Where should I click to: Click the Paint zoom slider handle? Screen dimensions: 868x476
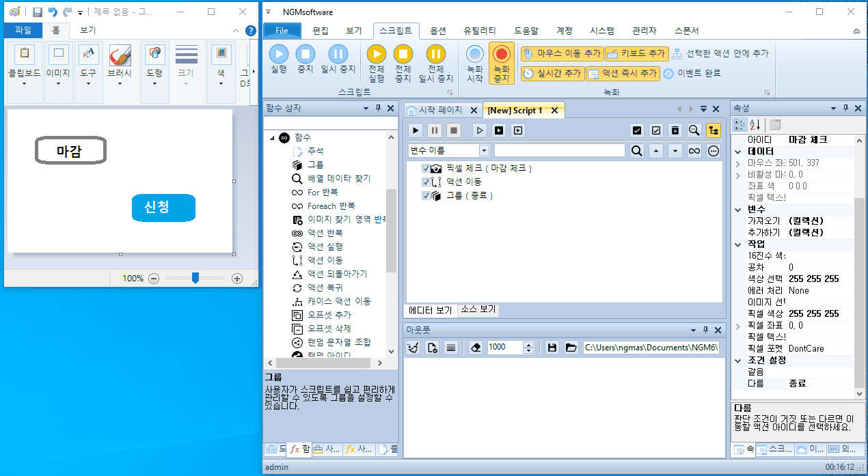pyautogui.click(x=195, y=278)
